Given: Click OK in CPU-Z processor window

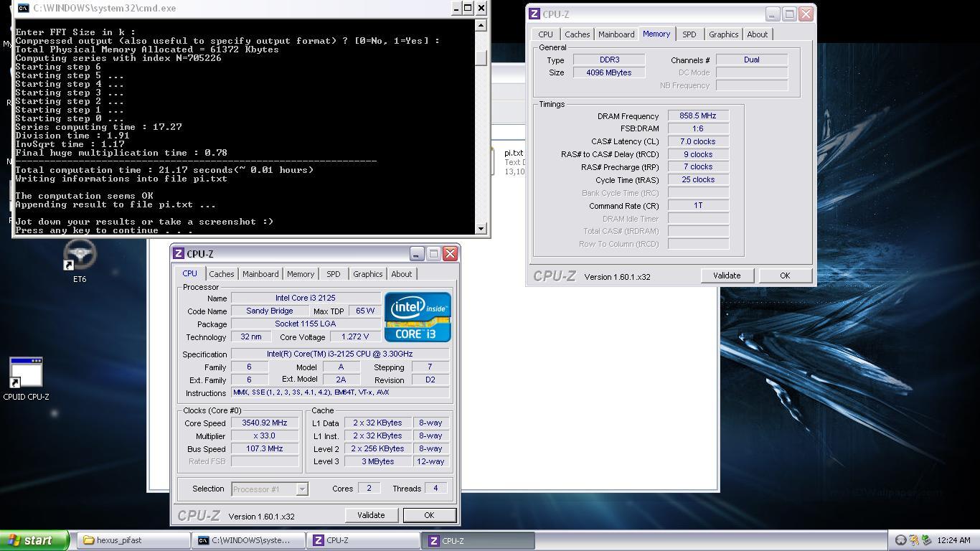Looking at the screenshot, I should pos(429,515).
